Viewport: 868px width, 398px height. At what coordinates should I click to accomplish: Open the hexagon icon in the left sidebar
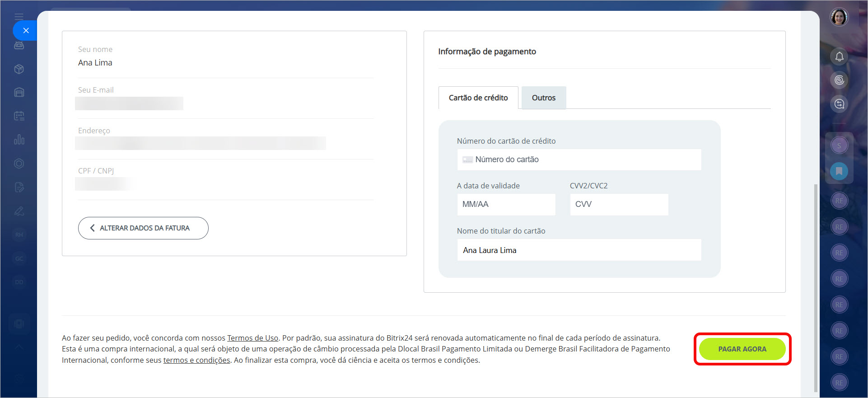point(19,164)
